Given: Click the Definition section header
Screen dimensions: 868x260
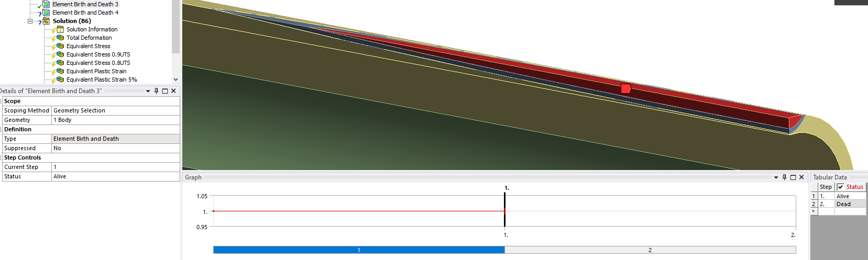Looking at the screenshot, I should pos(91,129).
